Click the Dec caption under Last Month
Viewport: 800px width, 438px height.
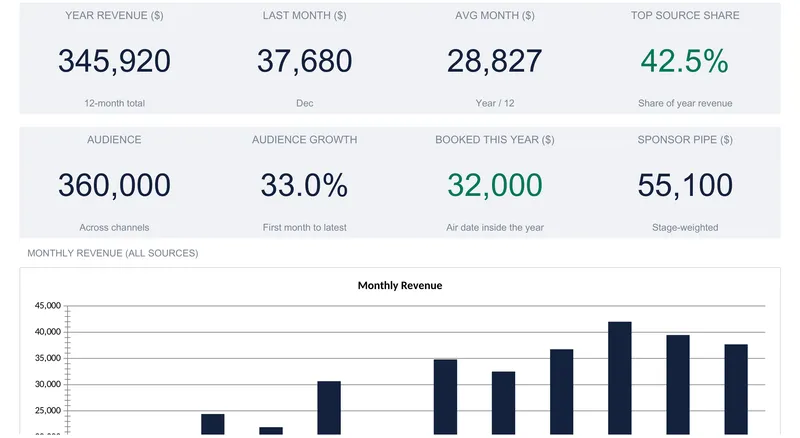[x=305, y=103]
